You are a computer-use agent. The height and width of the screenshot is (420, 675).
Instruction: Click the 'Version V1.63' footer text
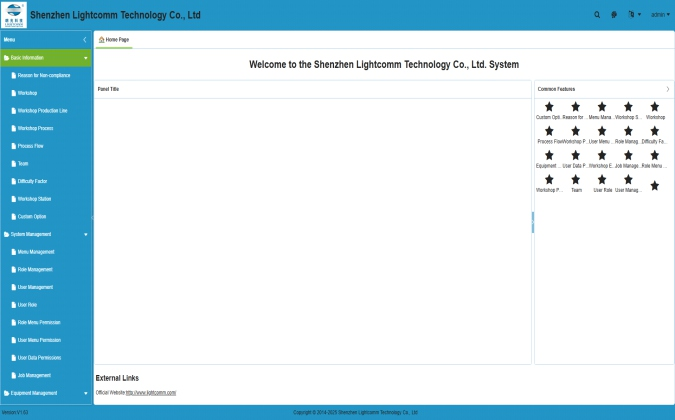(x=15, y=412)
